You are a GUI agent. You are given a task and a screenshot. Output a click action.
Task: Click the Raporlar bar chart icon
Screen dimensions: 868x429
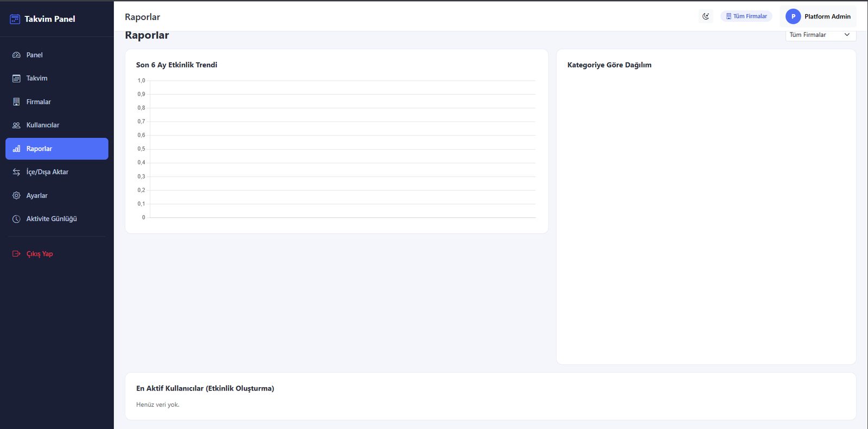[16, 149]
